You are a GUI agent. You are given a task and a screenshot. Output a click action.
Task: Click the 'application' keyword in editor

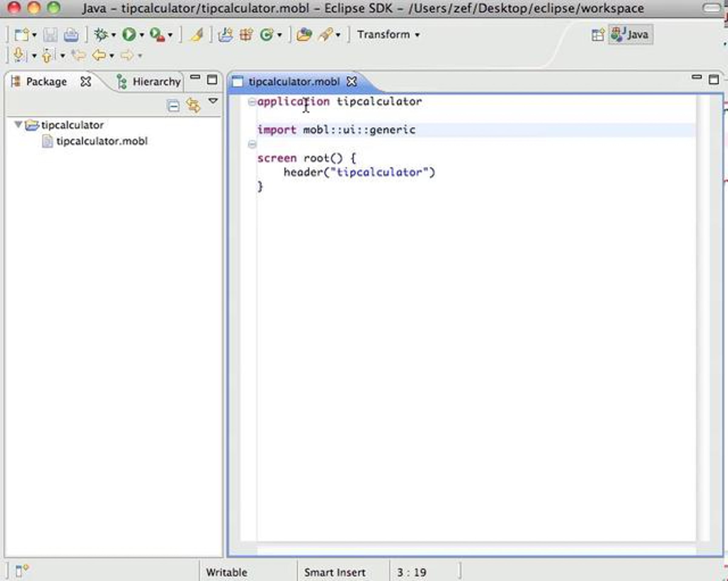point(293,102)
